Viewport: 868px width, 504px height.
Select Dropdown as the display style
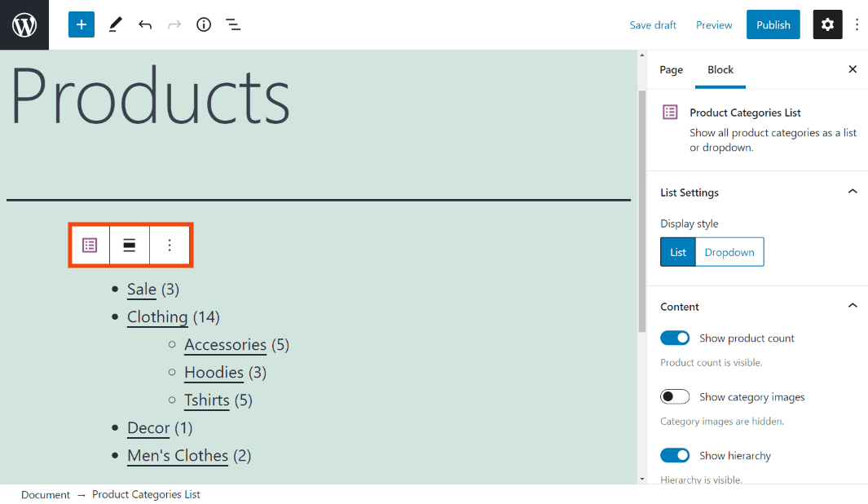[x=729, y=251]
